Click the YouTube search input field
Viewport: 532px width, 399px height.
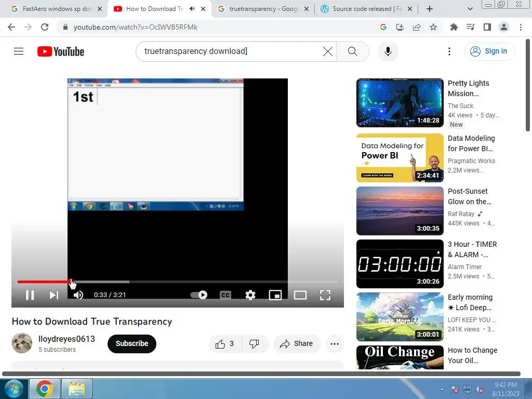tap(231, 51)
